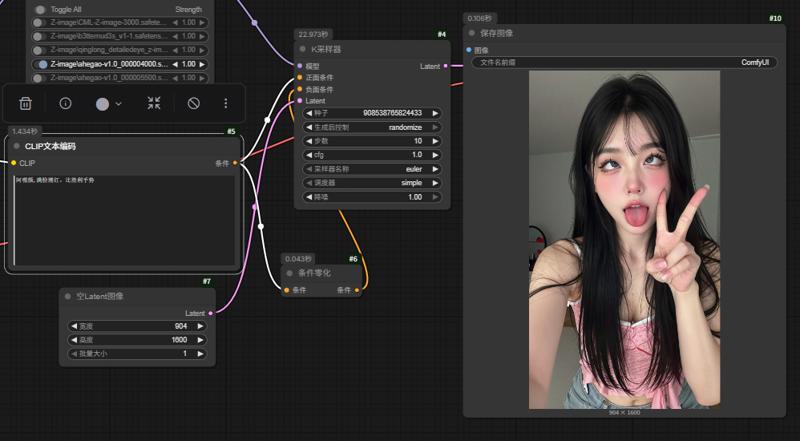Collapse the K采样器 node via its title dot
Image resolution: width=800 pixels, height=441 pixels.
[303, 49]
